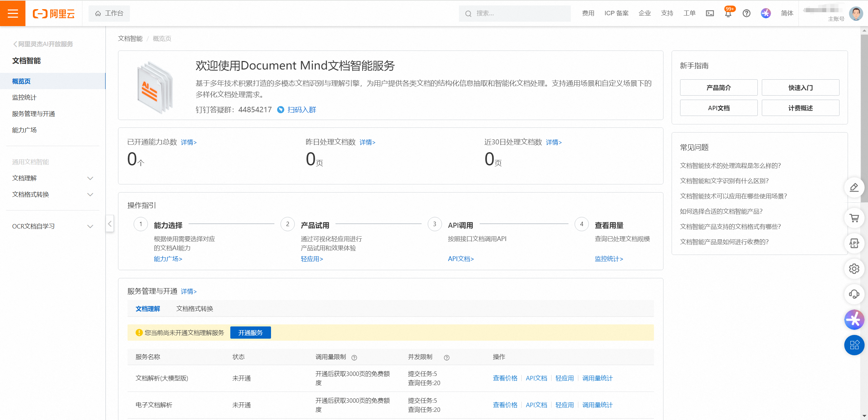
Task: Open 详情 next to 服务管理与开通
Action: pyautogui.click(x=189, y=292)
